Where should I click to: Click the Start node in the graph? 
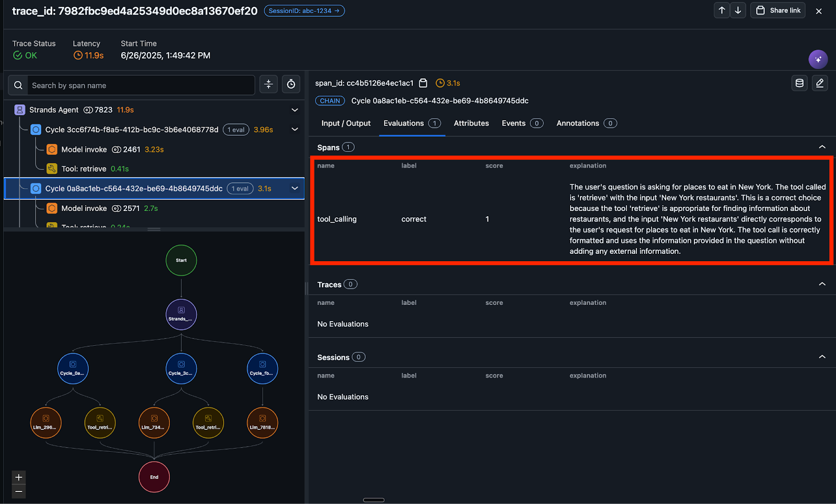click(x=181, y=260)
